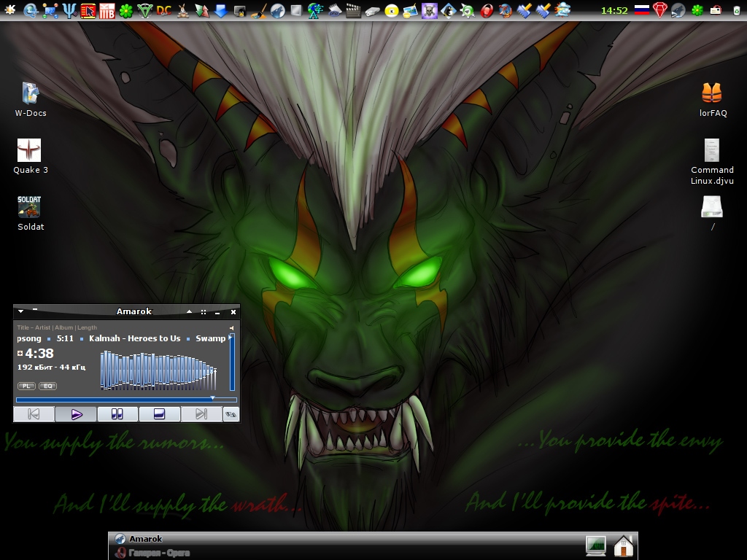
Task: Open the root drive desktop icon
Action: pos(712,214)
